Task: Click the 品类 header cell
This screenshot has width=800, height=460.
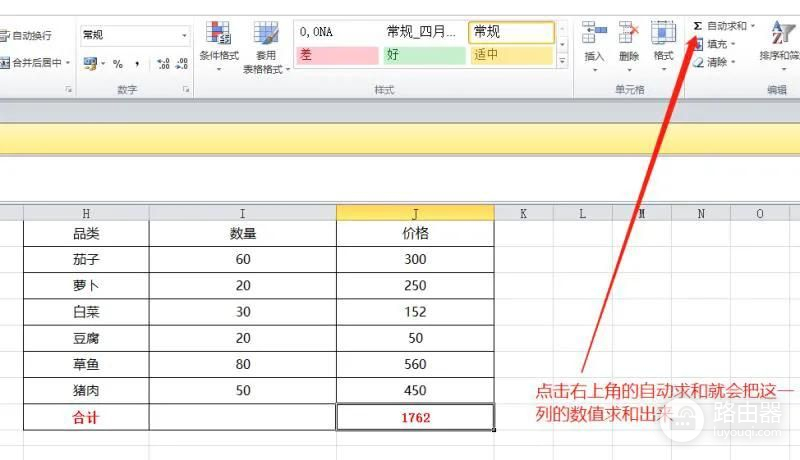Action: point(86,234)
